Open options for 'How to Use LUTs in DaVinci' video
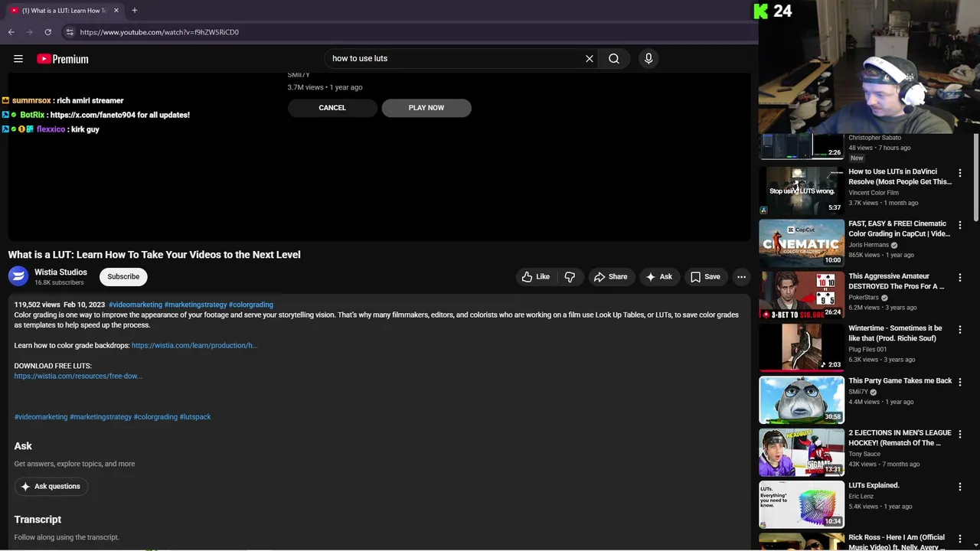This screenshot has height=551, width=980. point(959,173)
